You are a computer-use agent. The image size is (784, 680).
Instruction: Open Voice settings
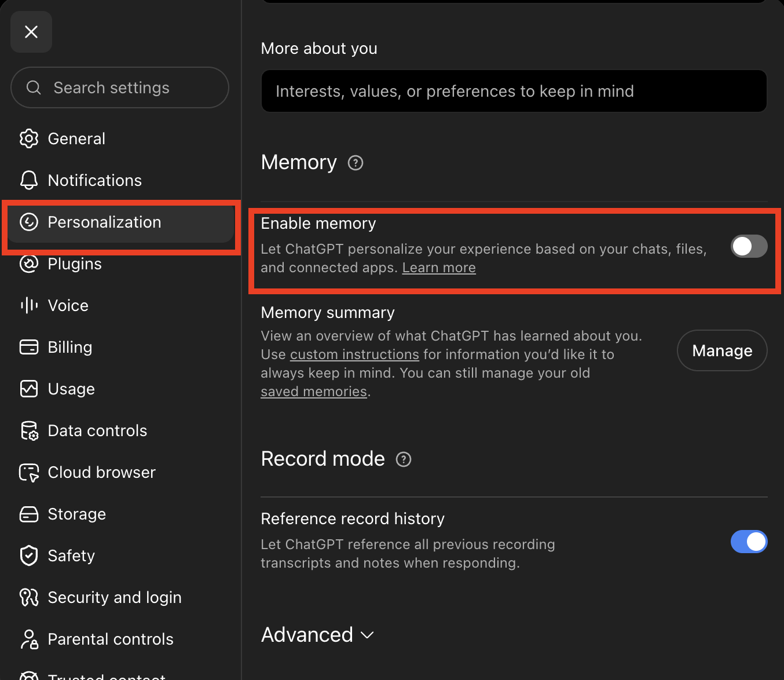pyautogui.click(x=120, y=305)
